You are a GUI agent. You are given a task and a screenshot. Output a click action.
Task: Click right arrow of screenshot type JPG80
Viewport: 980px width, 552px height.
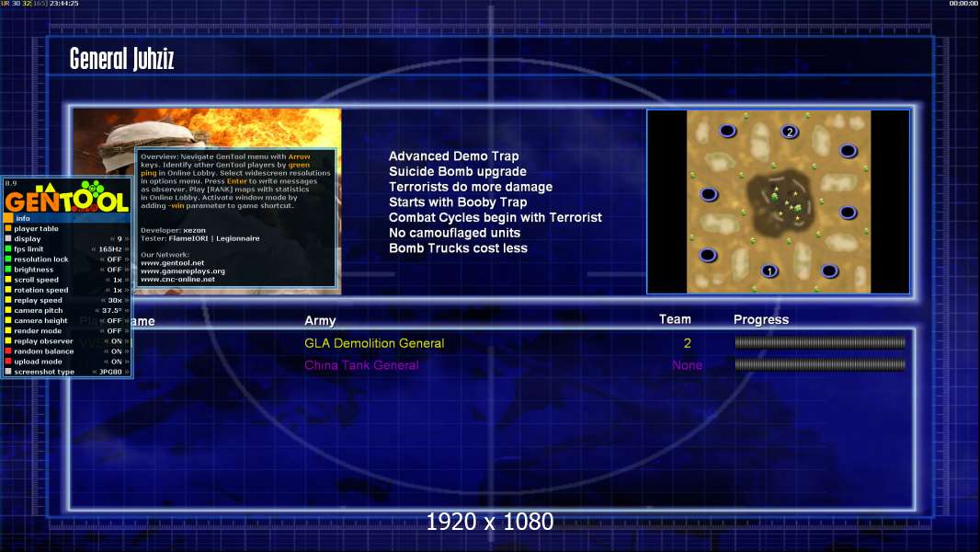[127, 372]
